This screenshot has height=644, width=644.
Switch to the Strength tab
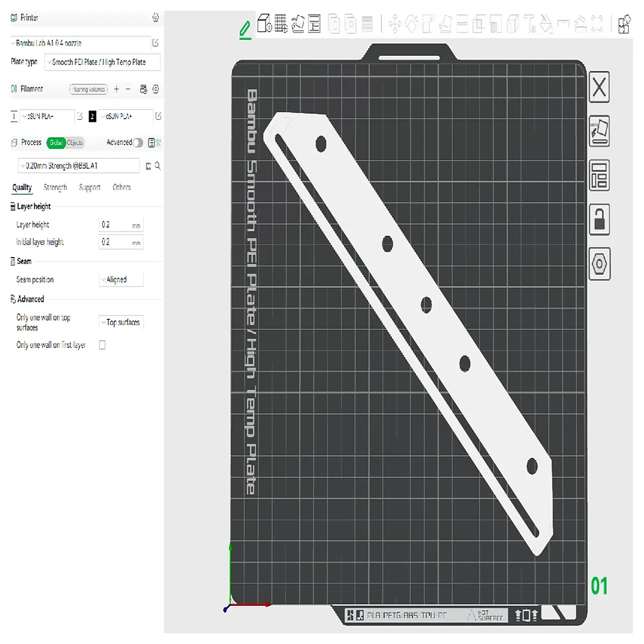pos(55,187)
